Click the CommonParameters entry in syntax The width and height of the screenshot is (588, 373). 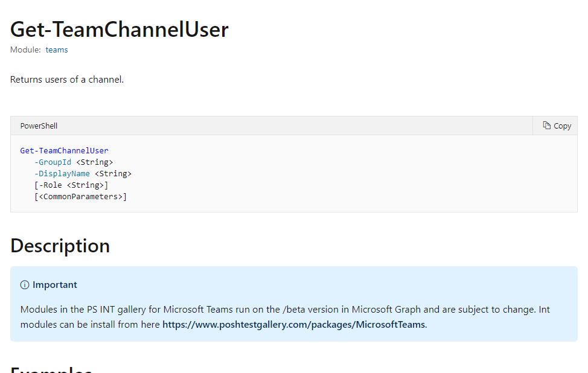[81, 197]
